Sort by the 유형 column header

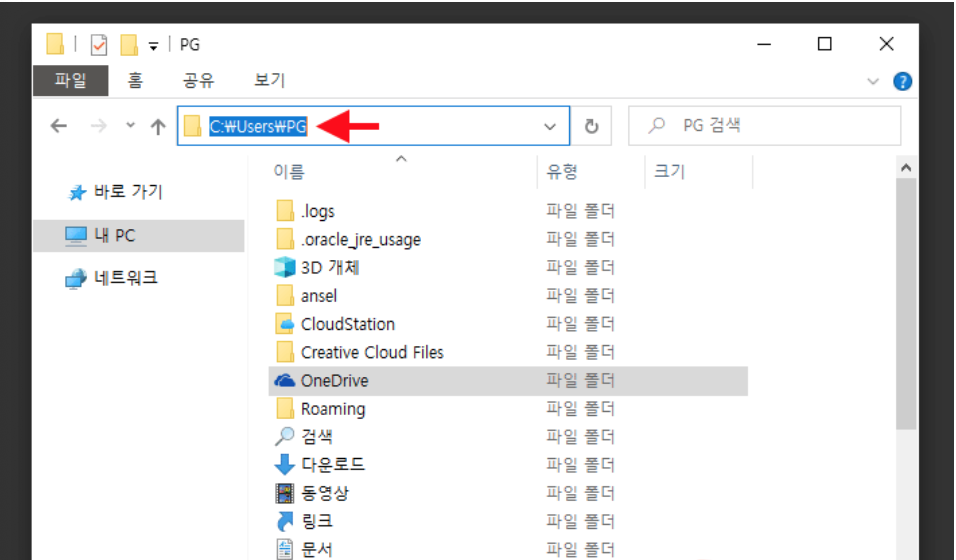coord(562,171)
